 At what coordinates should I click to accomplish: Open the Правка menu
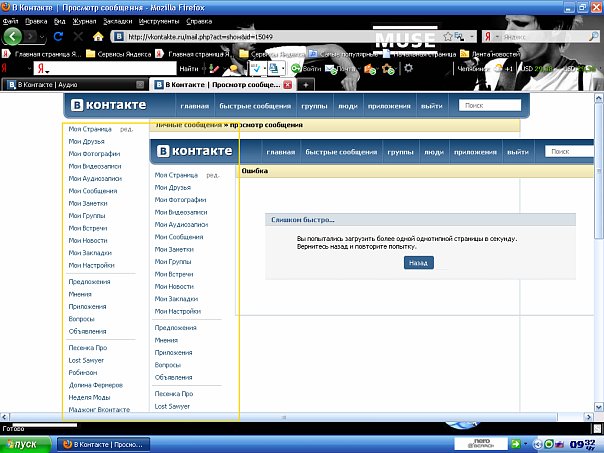pos(36,21)
